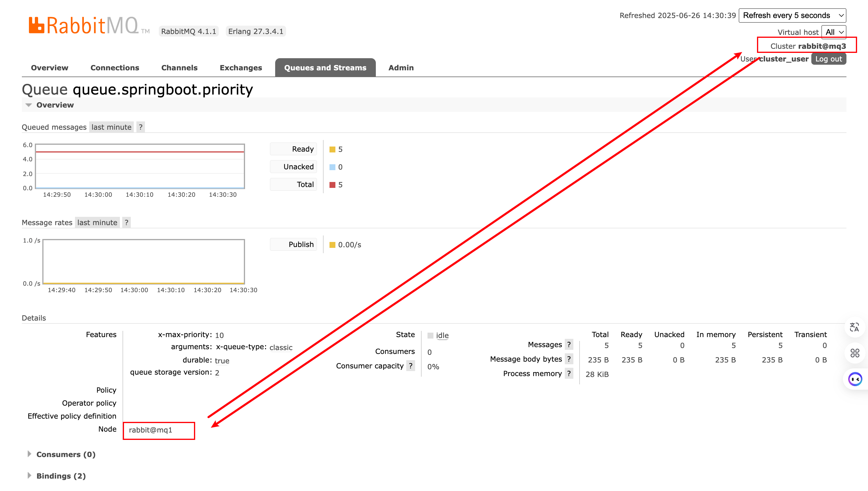
Task: Switch to the Connections tab
Action: tap(115, 68)
